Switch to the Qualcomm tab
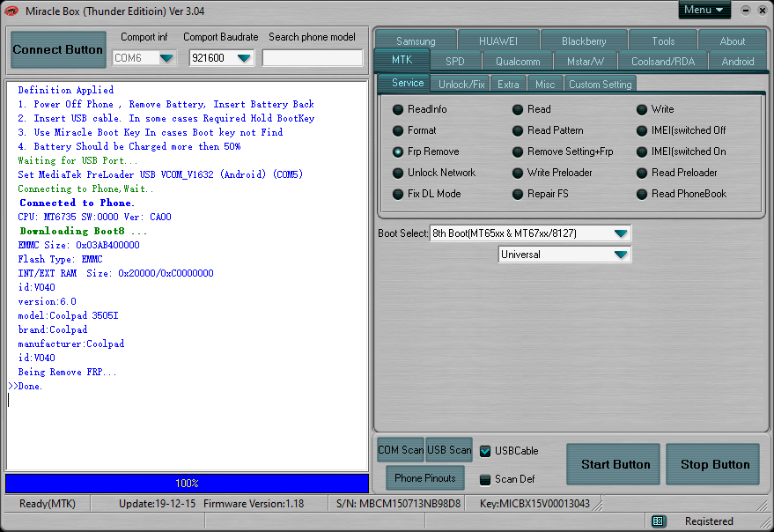The width and height of the screenshot is (774, 532). point(518,62)
